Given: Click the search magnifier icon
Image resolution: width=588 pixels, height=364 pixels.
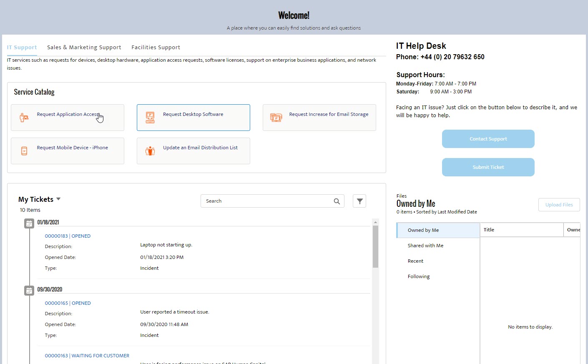Looking at the screenshot, I should 337,201.
